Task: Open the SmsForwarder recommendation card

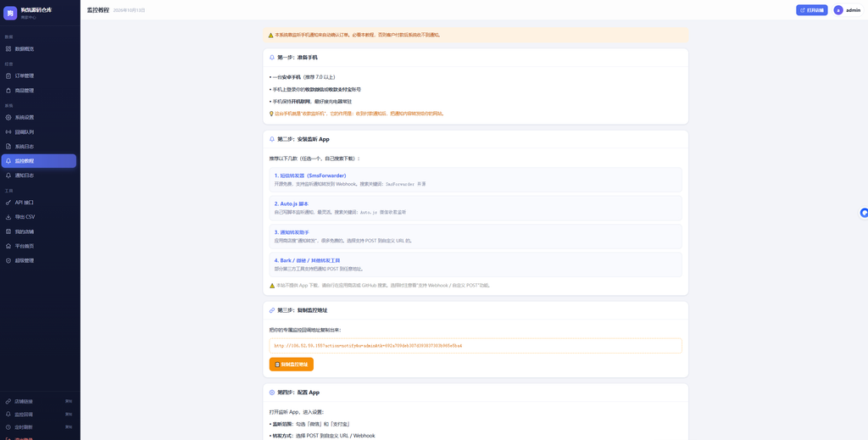Action: 476,180
